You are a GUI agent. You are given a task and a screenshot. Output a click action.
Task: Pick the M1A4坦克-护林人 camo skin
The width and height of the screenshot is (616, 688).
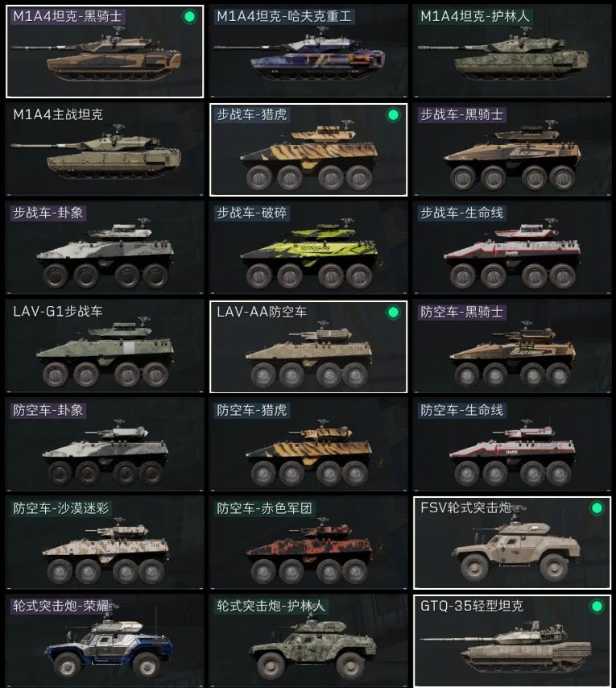pos(512,52)
